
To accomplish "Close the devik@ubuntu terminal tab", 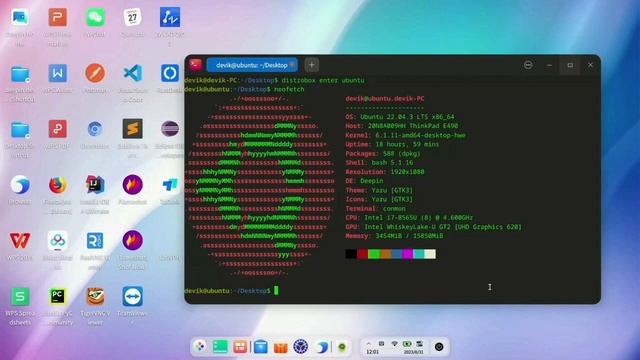I will (x=292, y=65).
